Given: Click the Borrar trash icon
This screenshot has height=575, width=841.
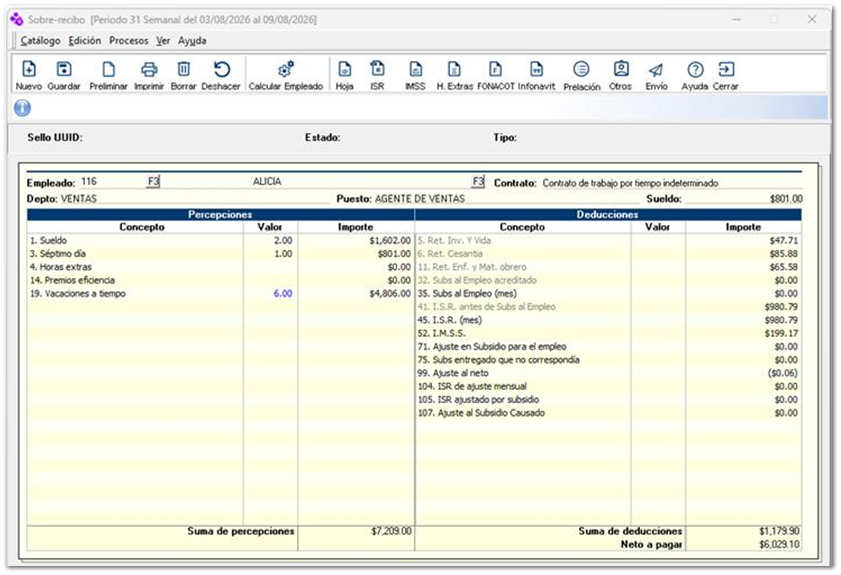Looking at the screenshot, I should coord(183,69).
